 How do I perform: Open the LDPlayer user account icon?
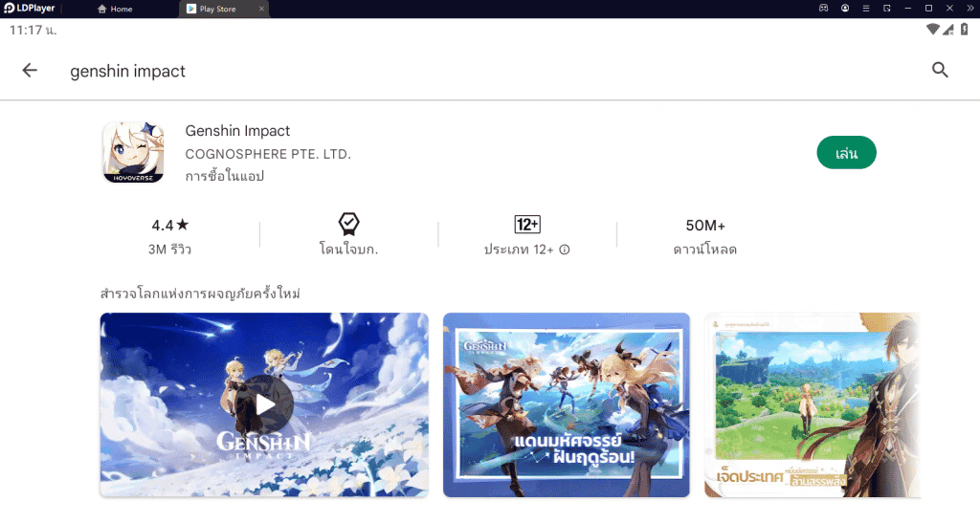coord(845,8)
